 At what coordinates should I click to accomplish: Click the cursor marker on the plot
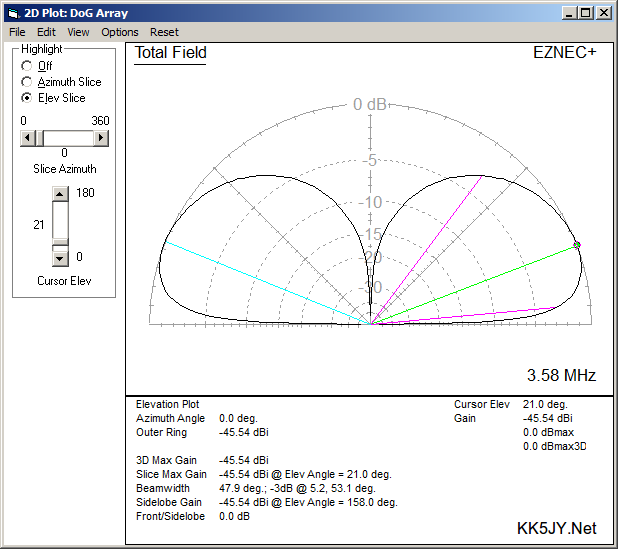click(577, 245)
